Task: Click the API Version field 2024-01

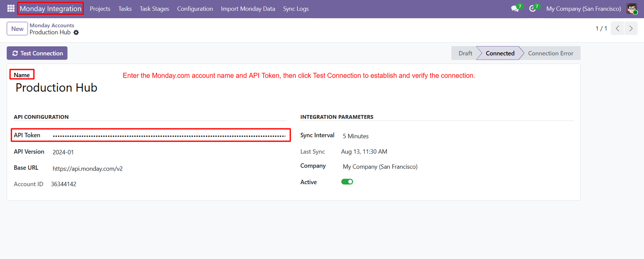Action: click(x=63, y=152)
